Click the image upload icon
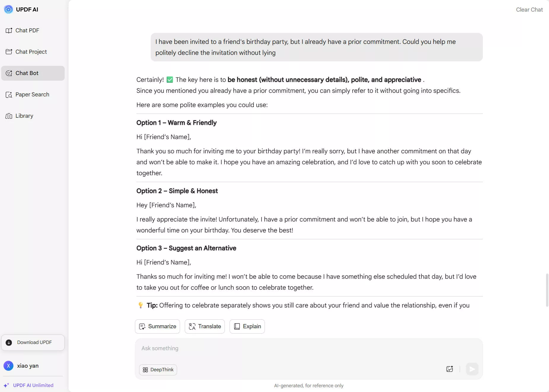 pyautogui.click(x=450, y=369)
